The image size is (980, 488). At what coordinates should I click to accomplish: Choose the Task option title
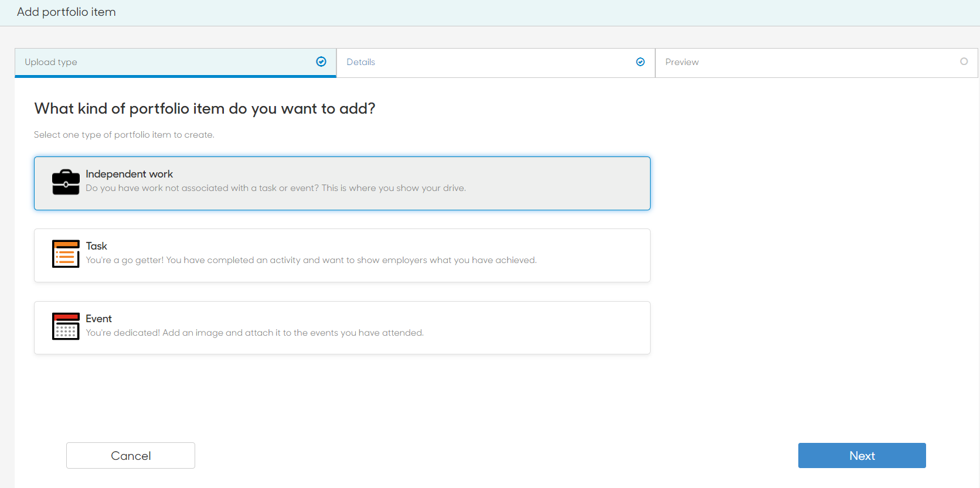point(97,246)
